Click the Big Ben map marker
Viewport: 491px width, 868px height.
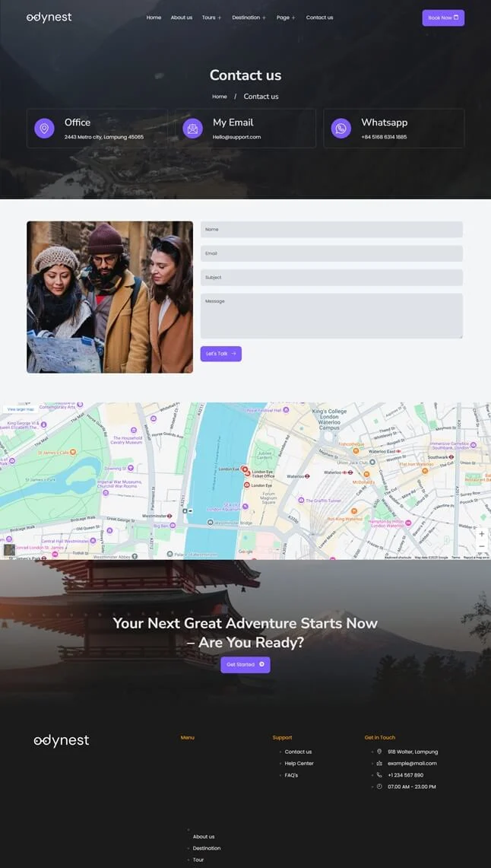click(x=173, y=525)
